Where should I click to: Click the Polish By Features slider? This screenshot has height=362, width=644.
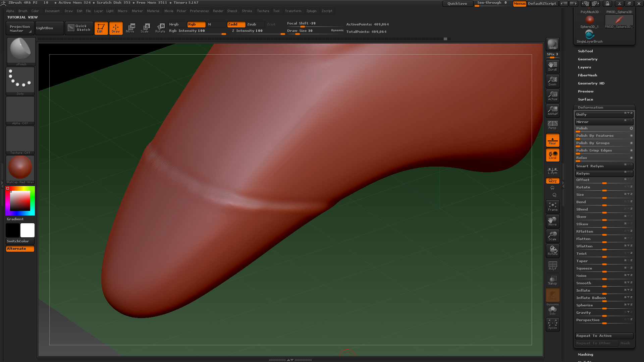click(x=604, y=136)
